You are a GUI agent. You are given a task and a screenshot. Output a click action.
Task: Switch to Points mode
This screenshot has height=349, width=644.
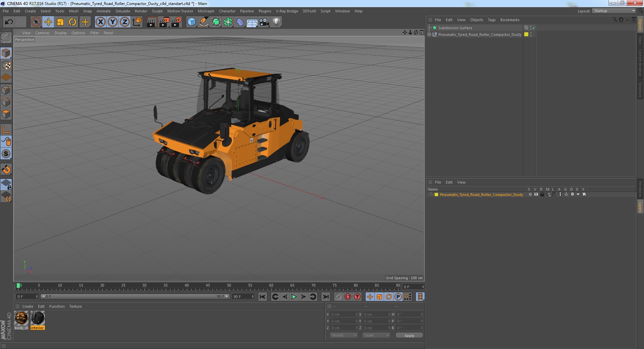click(6, 90)
